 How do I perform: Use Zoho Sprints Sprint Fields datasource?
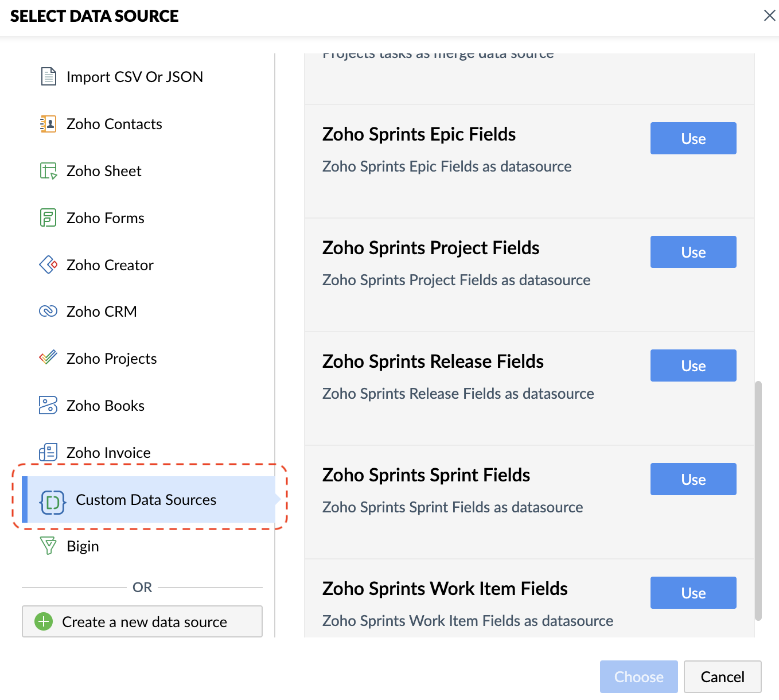click(x=693, y=479)
